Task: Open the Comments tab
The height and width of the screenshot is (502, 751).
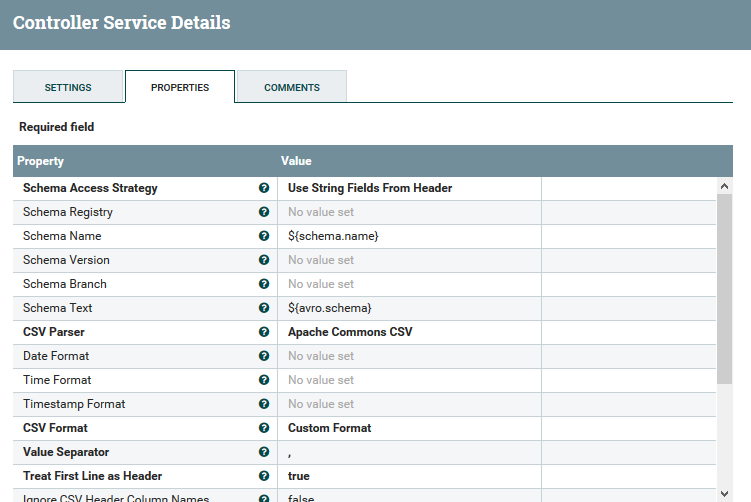Action: point(292,87)
